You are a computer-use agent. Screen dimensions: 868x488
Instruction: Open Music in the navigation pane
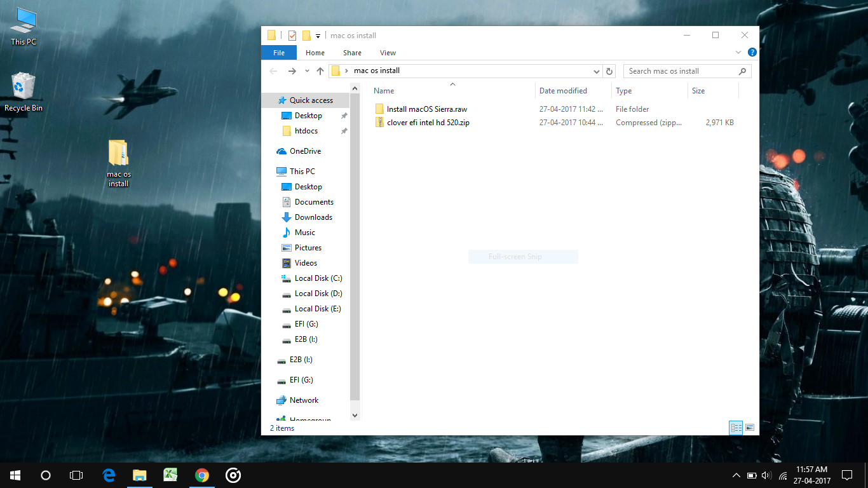coord(305,233)
